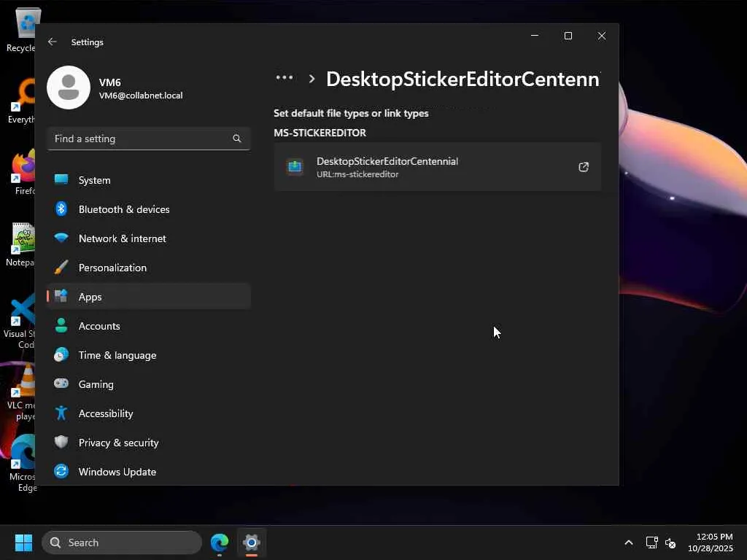Close the Settings window

(x=602, y=36)
